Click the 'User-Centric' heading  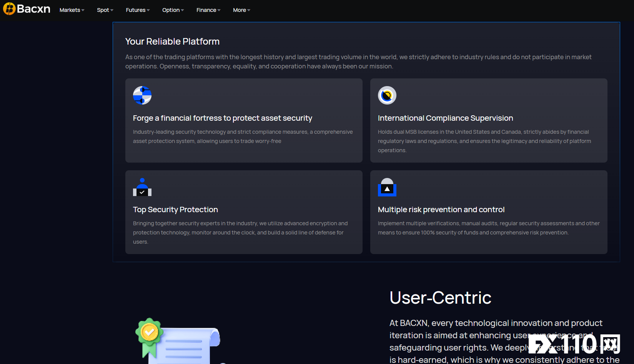pyautogui.click(x=440, y=298)
